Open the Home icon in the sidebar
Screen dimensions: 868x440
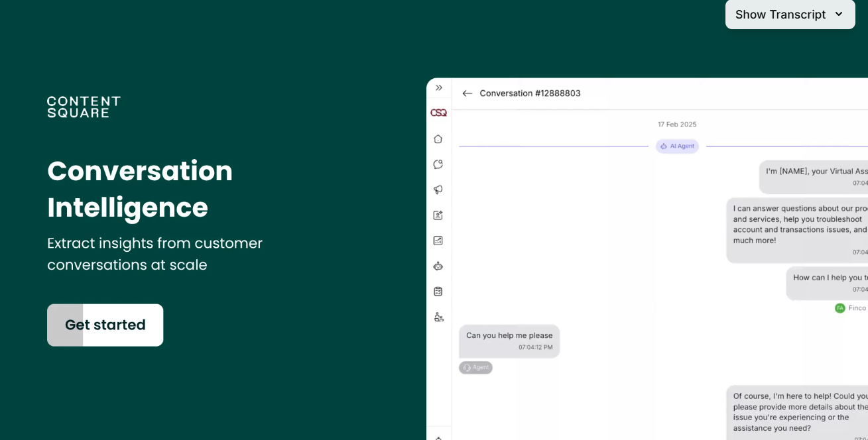click(x=438, y=139)
